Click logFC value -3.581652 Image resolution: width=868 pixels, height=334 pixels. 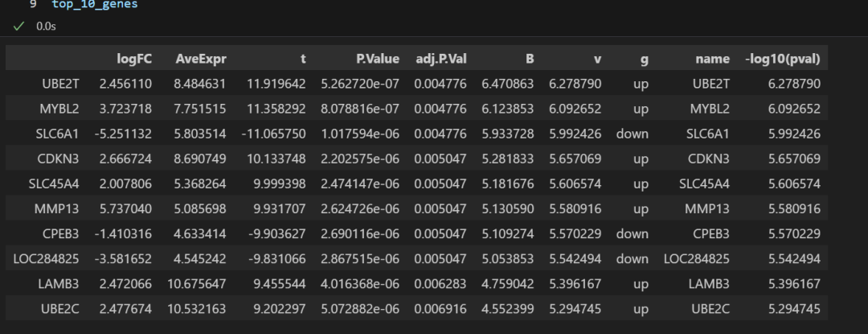(x=124, y=258)
